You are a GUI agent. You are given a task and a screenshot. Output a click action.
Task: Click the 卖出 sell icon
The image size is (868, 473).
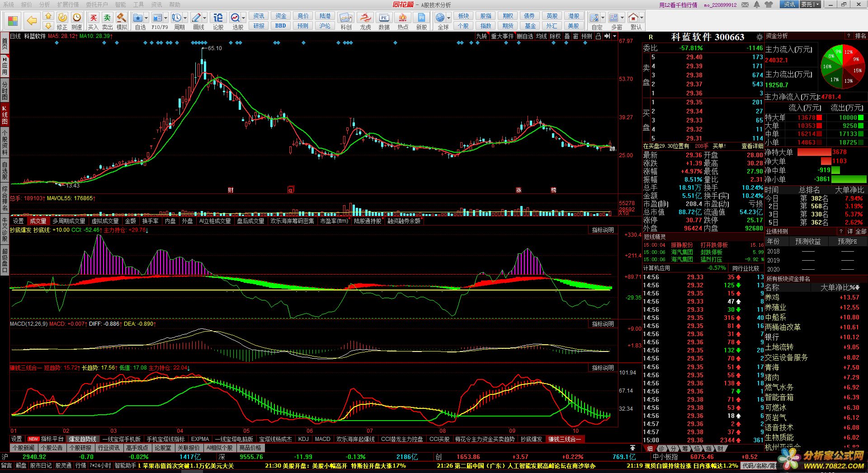click(107, 18)
